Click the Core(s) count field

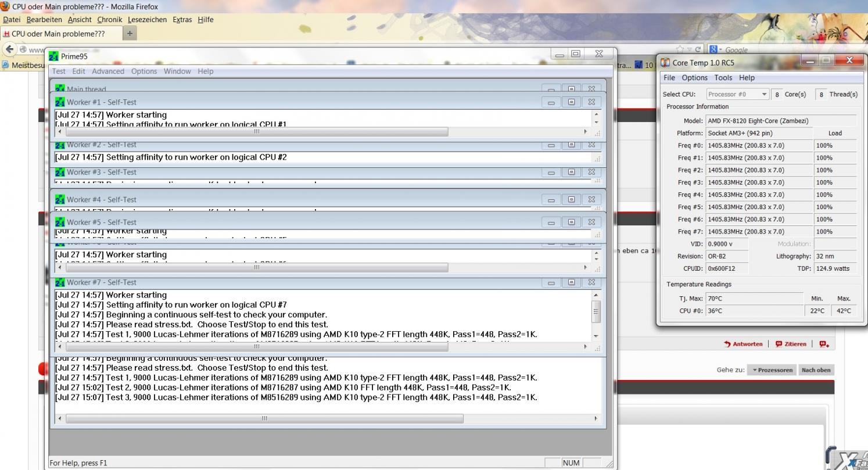click(x=777, y=94)
